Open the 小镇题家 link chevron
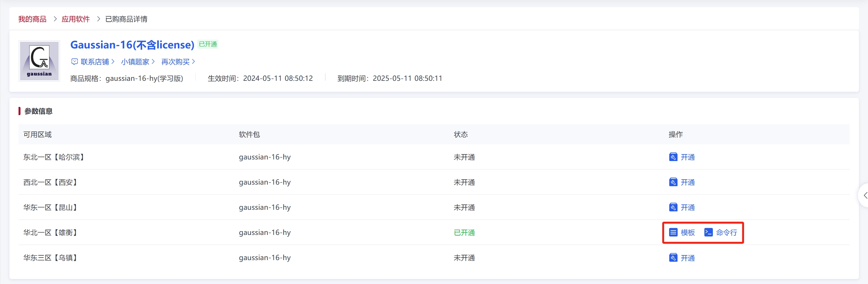868x284 pixels. click(x=153, y=62)
